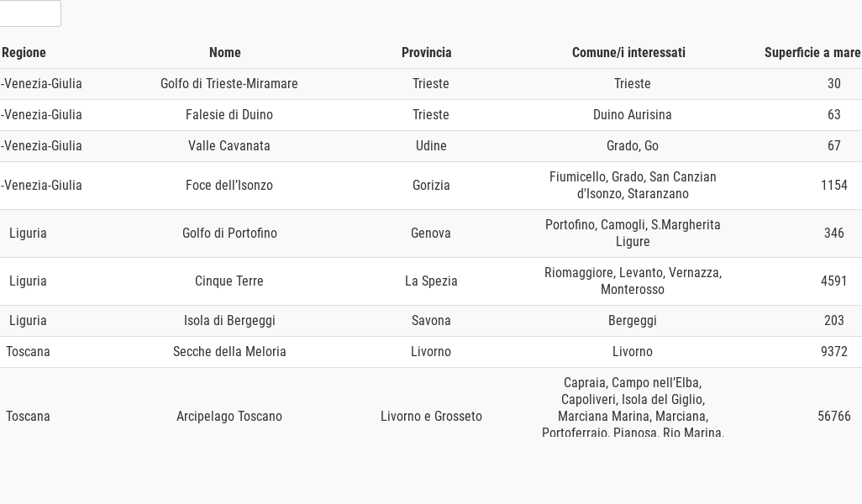Select the Golfo di Trieste-Miramare name cell

click(229, 84)
